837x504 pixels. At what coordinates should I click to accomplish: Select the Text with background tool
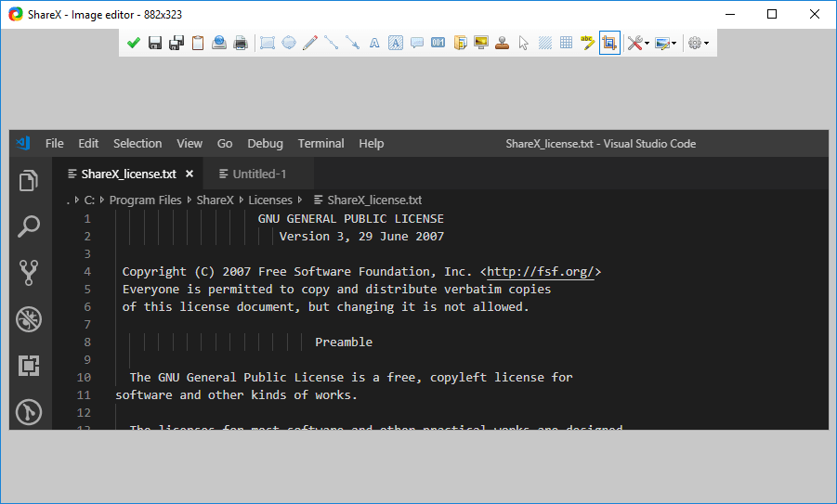click(396, 43)
